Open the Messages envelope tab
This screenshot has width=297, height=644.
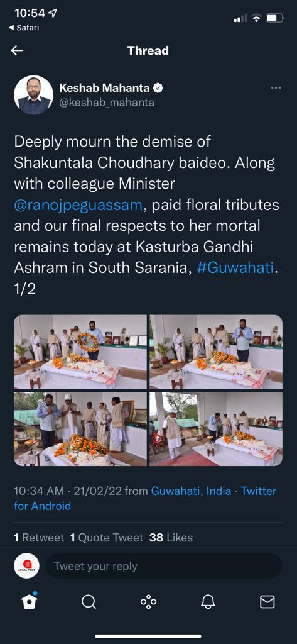(x=267, y=602)
